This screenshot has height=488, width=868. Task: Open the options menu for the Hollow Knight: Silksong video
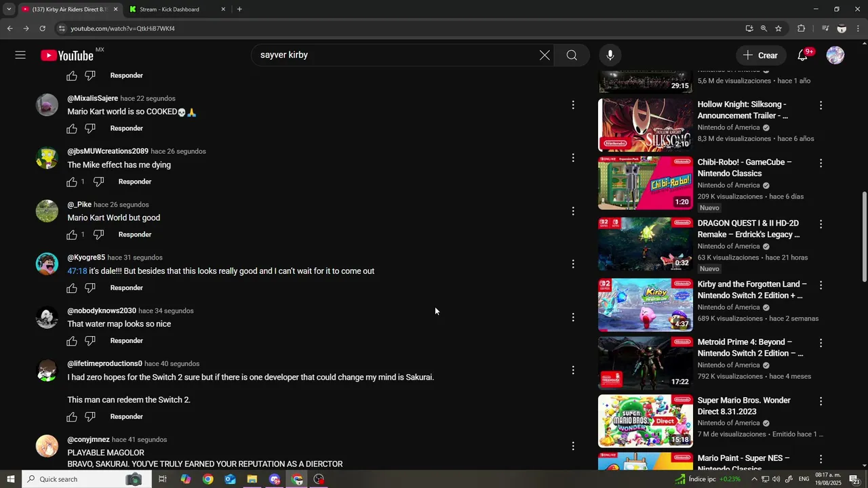coord(821,106)
